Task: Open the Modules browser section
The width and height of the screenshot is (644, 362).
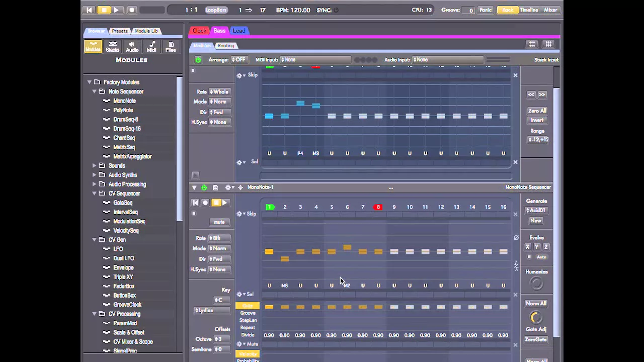Action: coord(93,47)
